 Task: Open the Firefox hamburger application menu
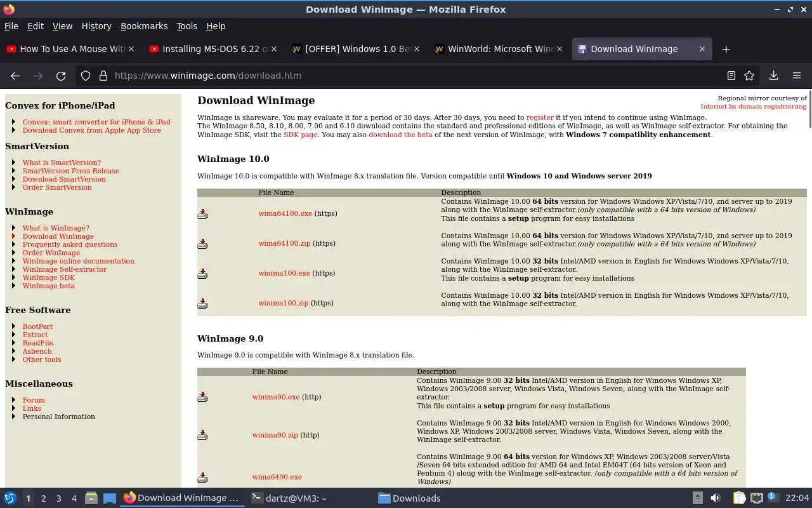click(x=797, y=76)
